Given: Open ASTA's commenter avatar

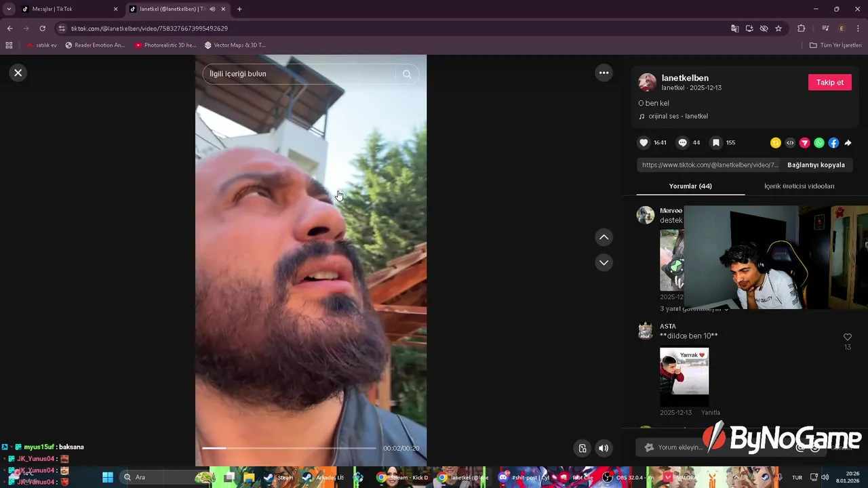Looking at the screenshot, I should tap(645, 331).
